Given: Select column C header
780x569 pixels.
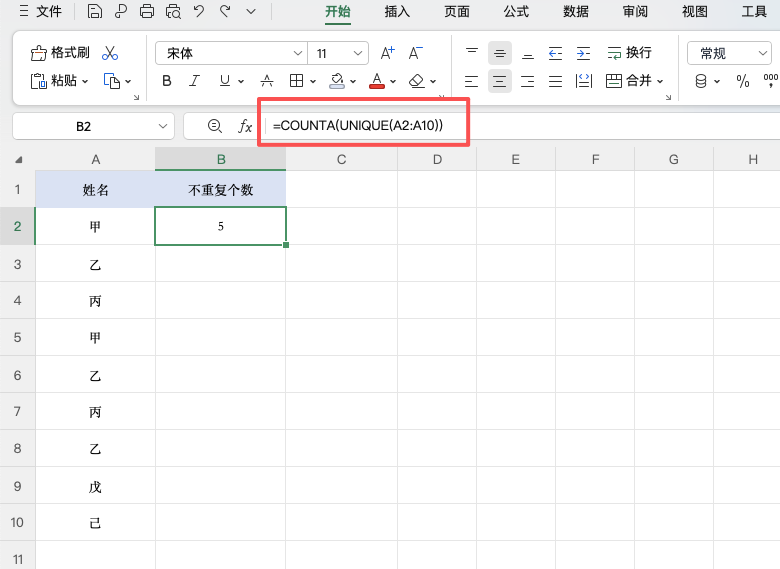Looking at the screenshot, I should [x=341, y=159].
